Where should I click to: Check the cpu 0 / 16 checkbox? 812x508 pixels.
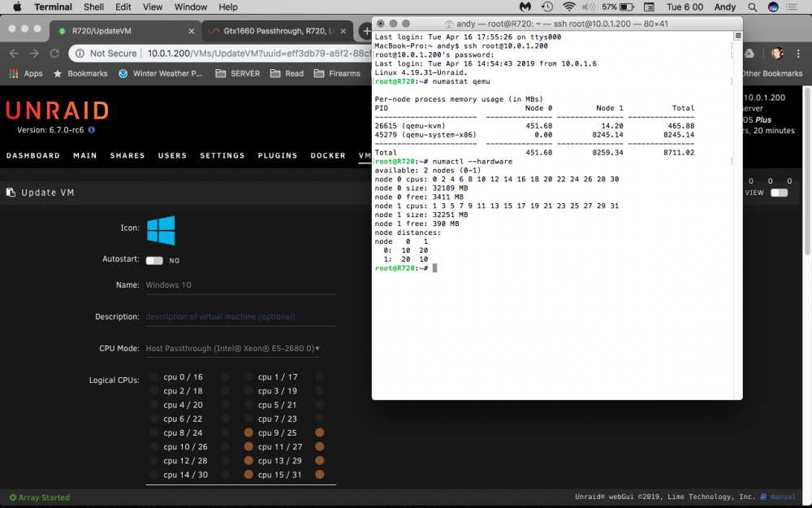[x=153, y=376]
